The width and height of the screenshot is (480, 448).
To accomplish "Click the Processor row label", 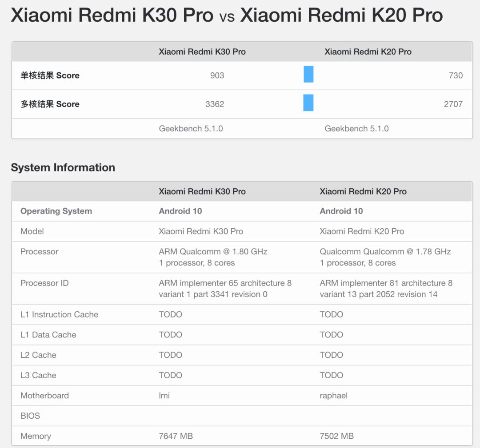I will click(39, 252).
